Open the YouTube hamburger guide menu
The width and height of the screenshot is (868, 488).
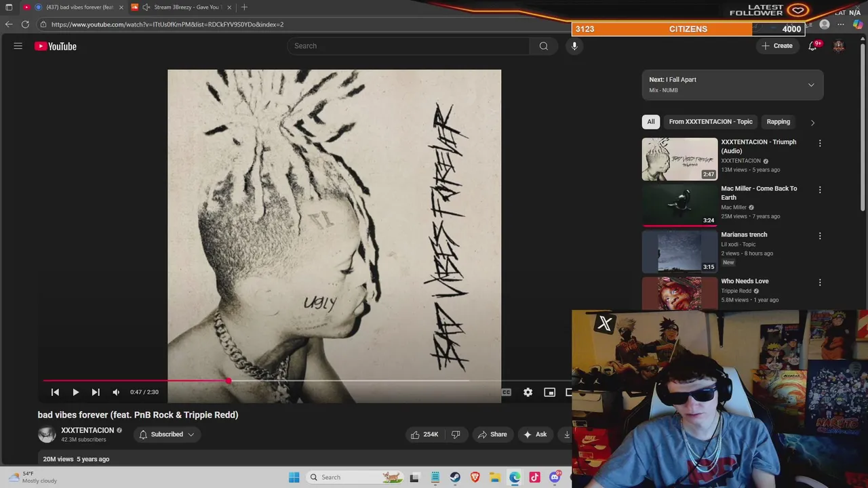pyautogui.click(x=18, y=46)
